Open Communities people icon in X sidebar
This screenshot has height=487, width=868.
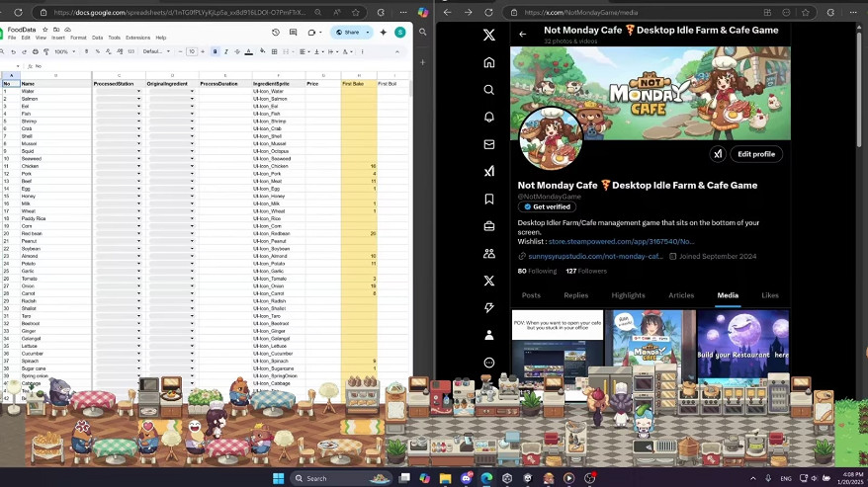488,254
